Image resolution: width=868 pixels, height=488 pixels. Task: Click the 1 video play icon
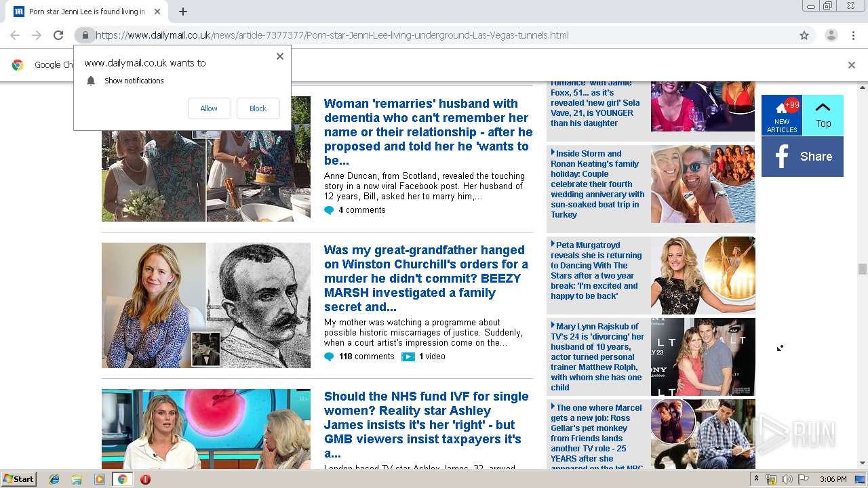tap(408, 357)
